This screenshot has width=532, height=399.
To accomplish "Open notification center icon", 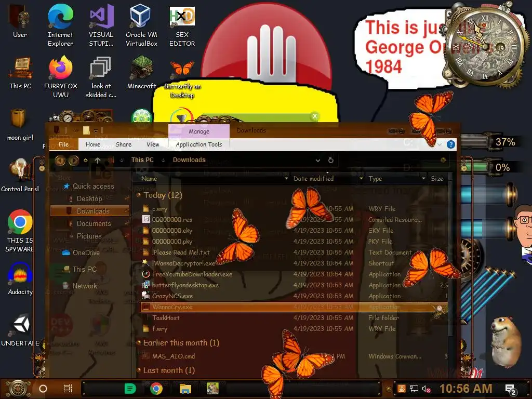I will [x=511, y=389].
